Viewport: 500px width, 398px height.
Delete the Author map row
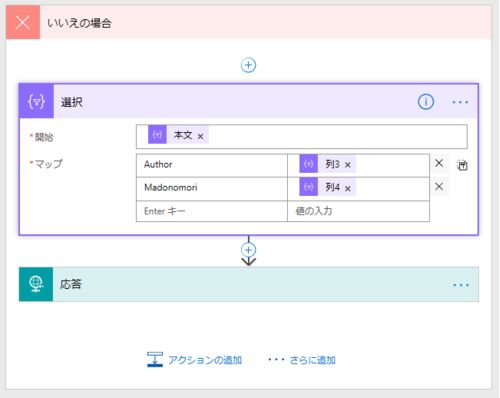(x=439, y=163)
